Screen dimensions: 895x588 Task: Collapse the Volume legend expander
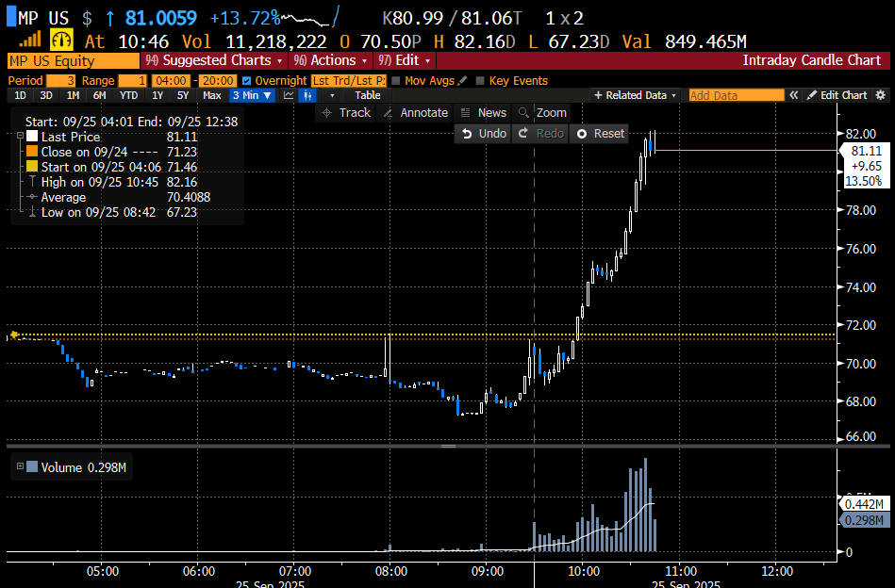point(20,466)
